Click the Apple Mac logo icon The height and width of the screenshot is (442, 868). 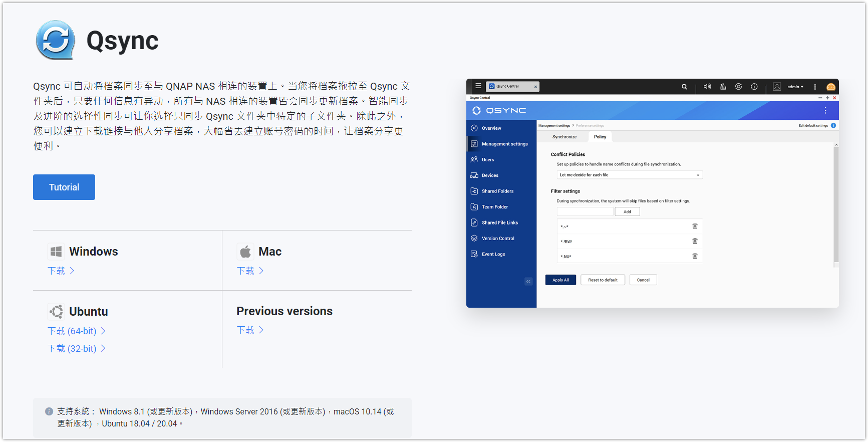245,252
